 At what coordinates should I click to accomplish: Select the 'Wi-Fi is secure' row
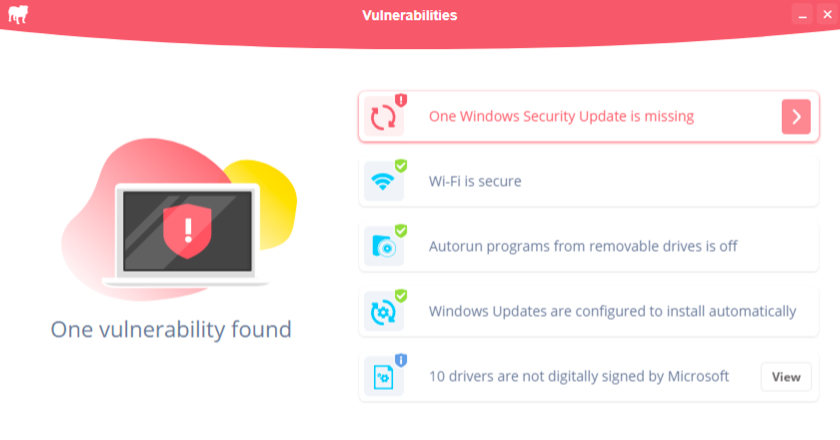(x=475, y=182)
